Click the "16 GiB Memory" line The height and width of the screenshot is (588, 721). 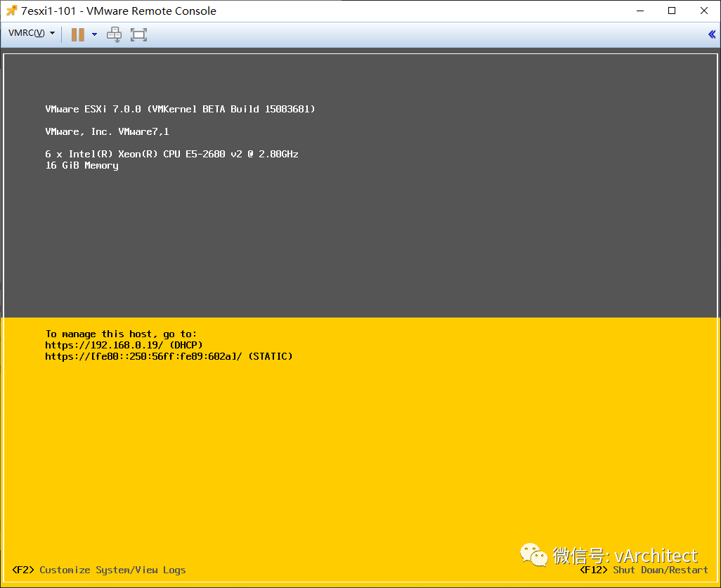click(82, 166)
